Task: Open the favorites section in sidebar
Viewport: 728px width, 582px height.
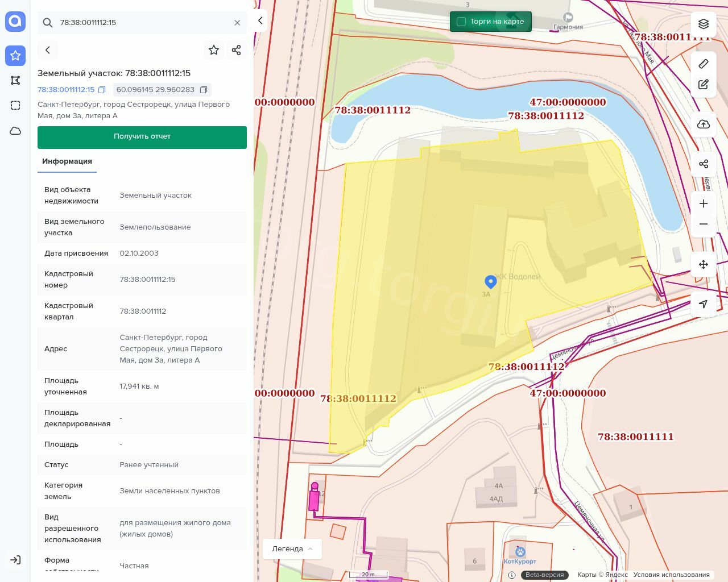Action: click(15, 56)
